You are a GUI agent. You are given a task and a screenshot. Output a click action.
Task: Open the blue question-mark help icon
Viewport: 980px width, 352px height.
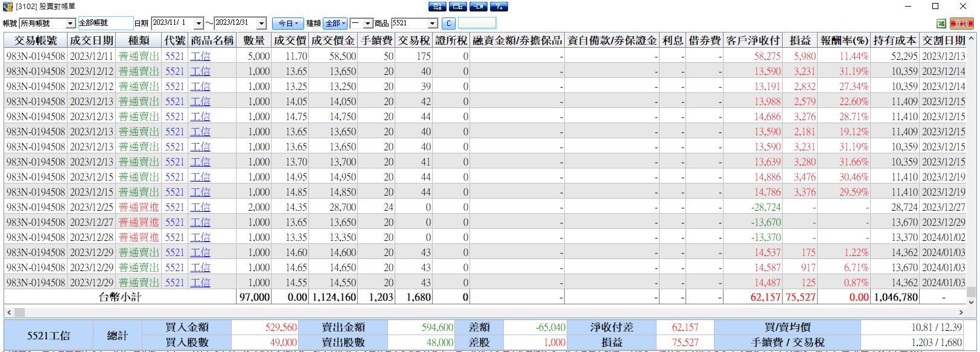click(499, 7)
